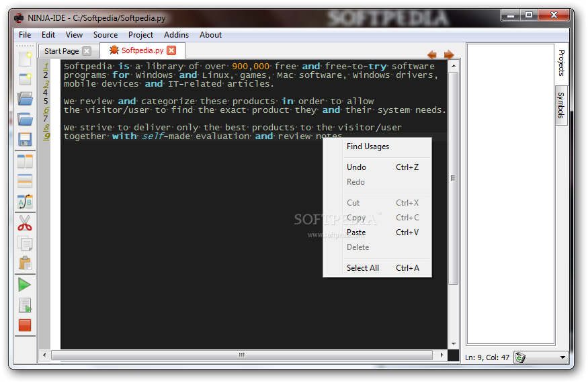Click the Follow Mode A/B icon
Viewport: 588px width, 383px height.
25,202
